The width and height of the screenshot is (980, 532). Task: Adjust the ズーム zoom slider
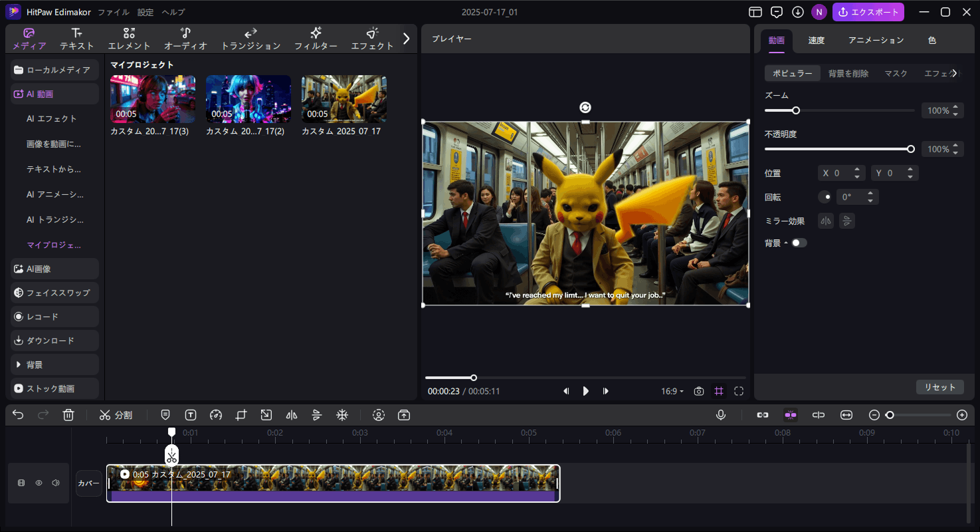[796, 110]
